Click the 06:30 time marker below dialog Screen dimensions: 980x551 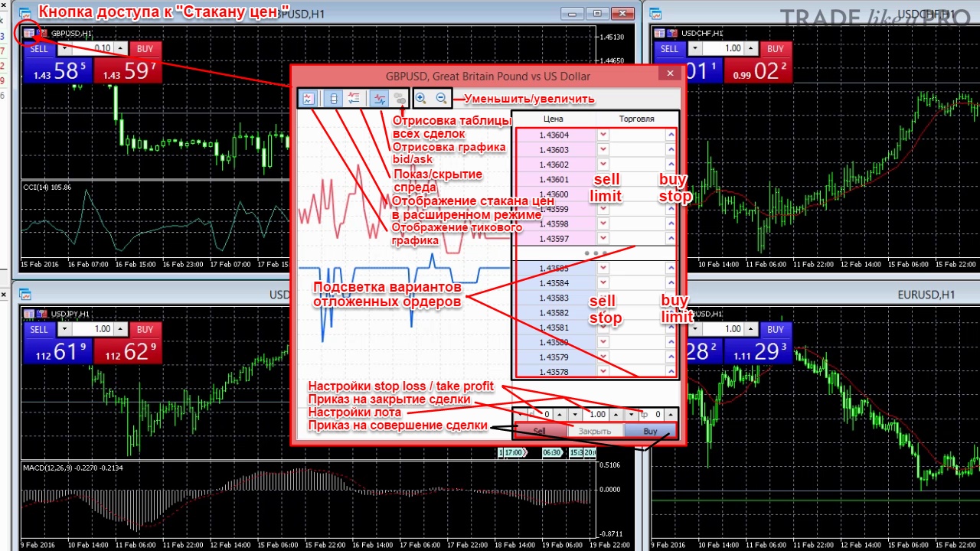tap(551, 452)
